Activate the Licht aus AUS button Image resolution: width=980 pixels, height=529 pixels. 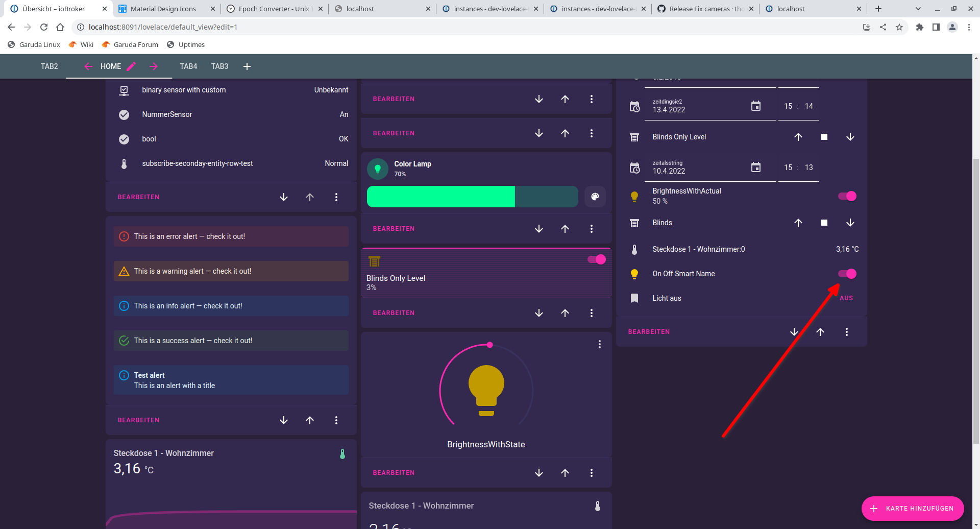(x=846, y=298)
